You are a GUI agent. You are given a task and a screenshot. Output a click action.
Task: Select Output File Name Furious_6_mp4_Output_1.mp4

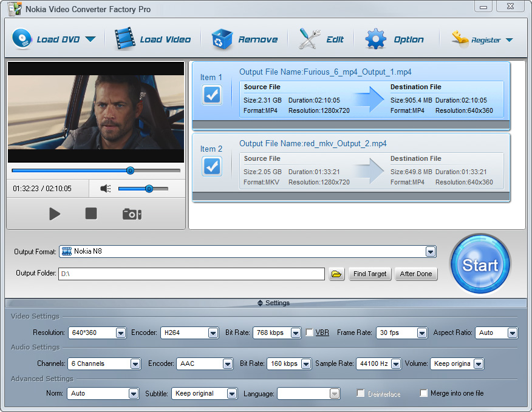coord(326,72)
